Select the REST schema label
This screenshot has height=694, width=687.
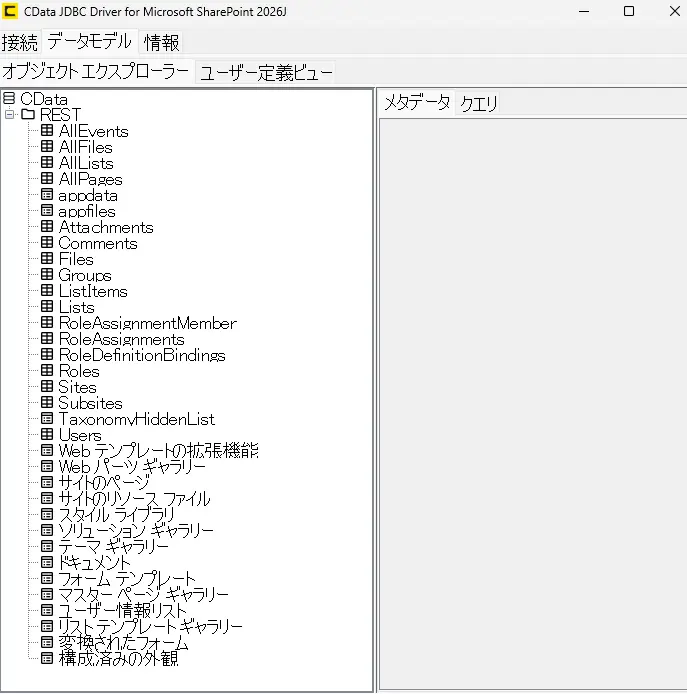61,115
